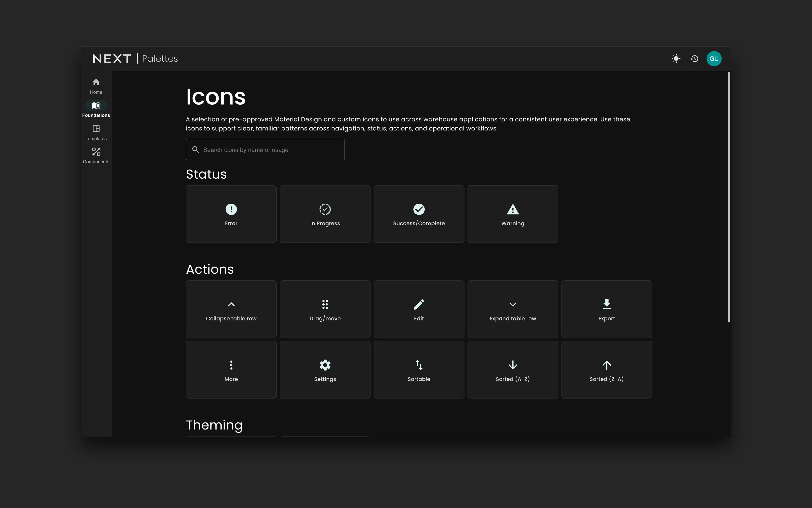
Task: Click the Export icon card
Action: (607, 309)
